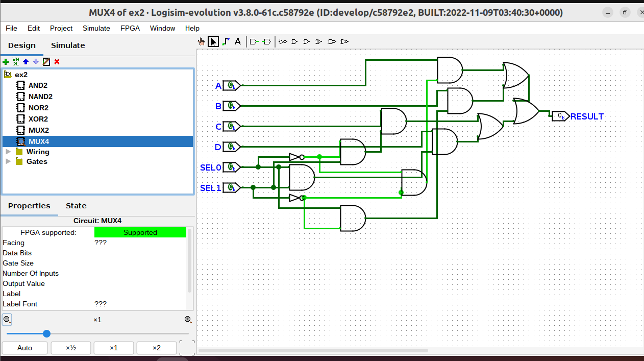This screenshot has height=361, width=644.
Task: Toggle the SEL1 input pin
Action: [231, 187]
